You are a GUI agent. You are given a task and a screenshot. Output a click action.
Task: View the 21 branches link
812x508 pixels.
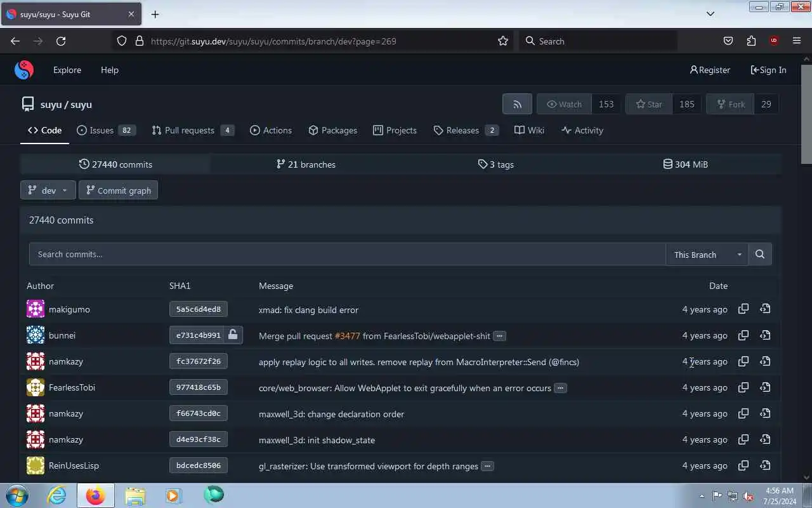point(306,164)
